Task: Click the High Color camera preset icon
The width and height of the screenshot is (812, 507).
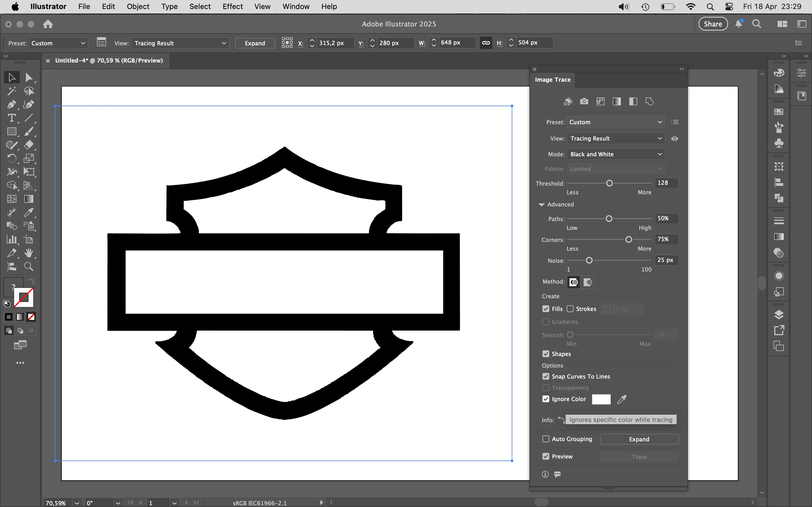Action: point(584,101)
